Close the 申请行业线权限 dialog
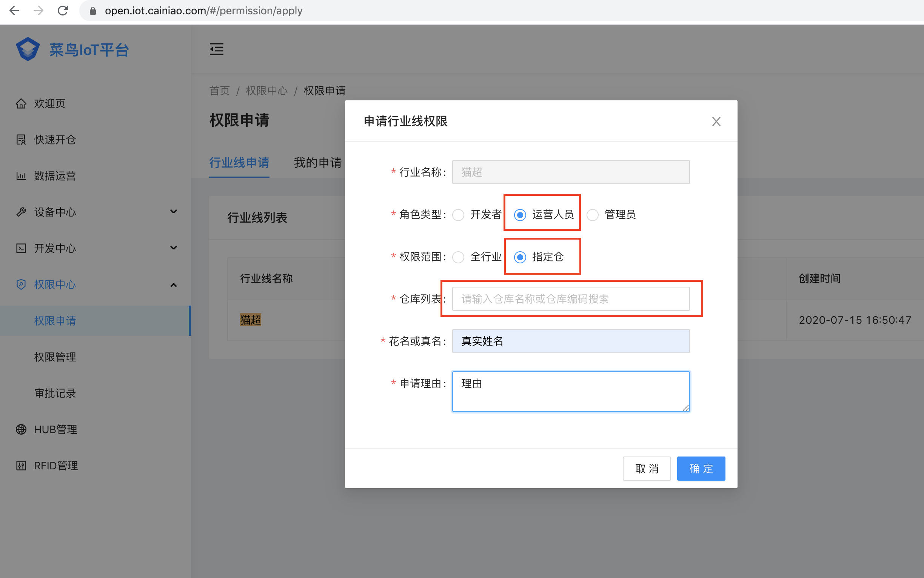This screenshot has width=924, height=578. pos(716,121)
